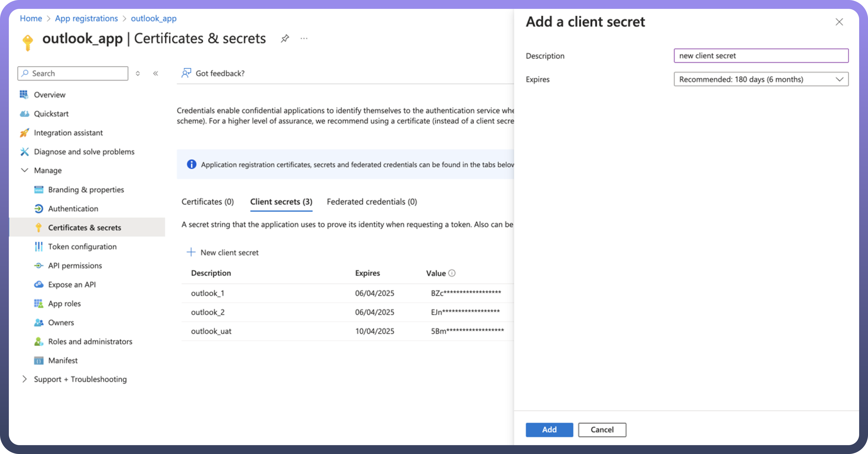The width and height of the screenshot is (868, 454).
Task: Click the Expose an API cloud icon
Action: [39, 284]
